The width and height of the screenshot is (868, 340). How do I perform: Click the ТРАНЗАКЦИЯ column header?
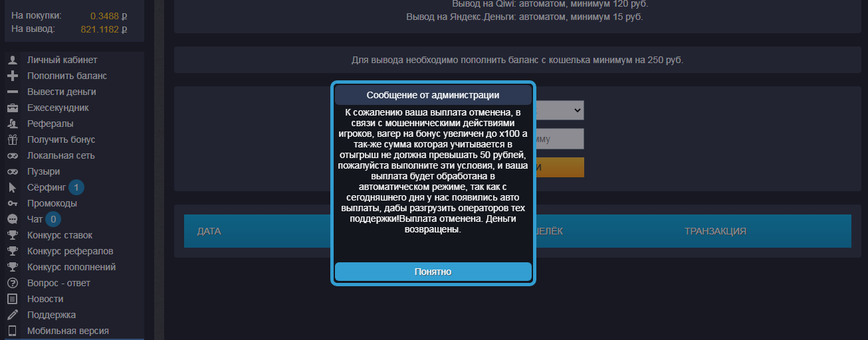point(715,231)
